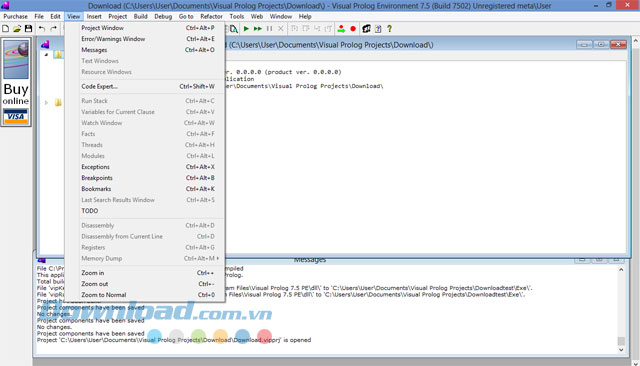Select the lower yellow folder in project tree
Image resolution: width=640 pixels, height=366 pixels.
(x=58, y=102)
